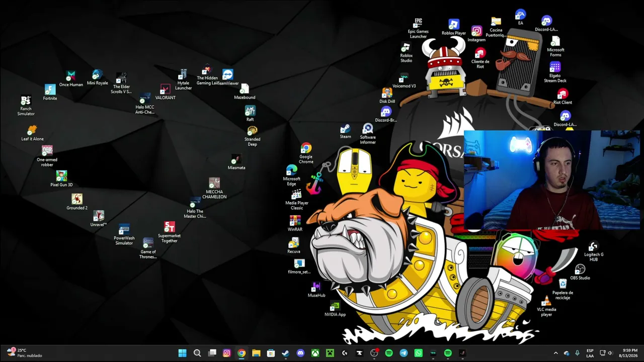Launch Roblox Player from the desktop
This screenshot has height=362, width=644.
pos(454,27)
